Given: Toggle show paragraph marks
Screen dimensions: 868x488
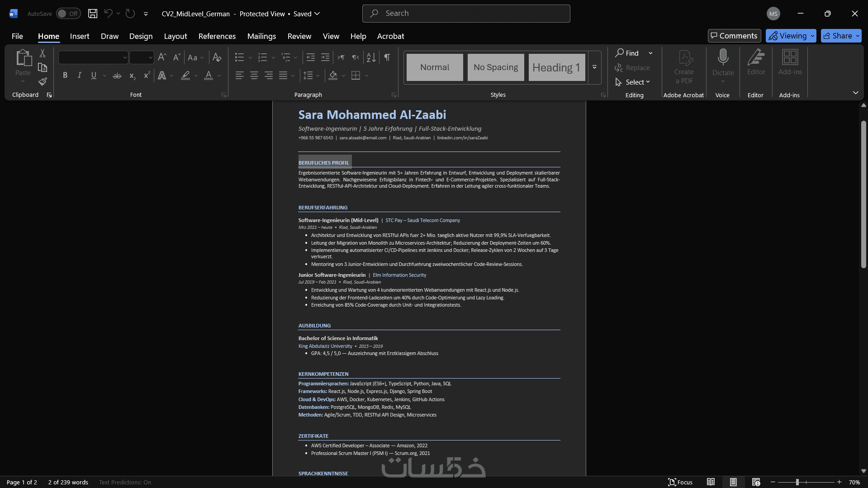Looking at the screenshot, I should pyautogui.click(x=387, y=57).
